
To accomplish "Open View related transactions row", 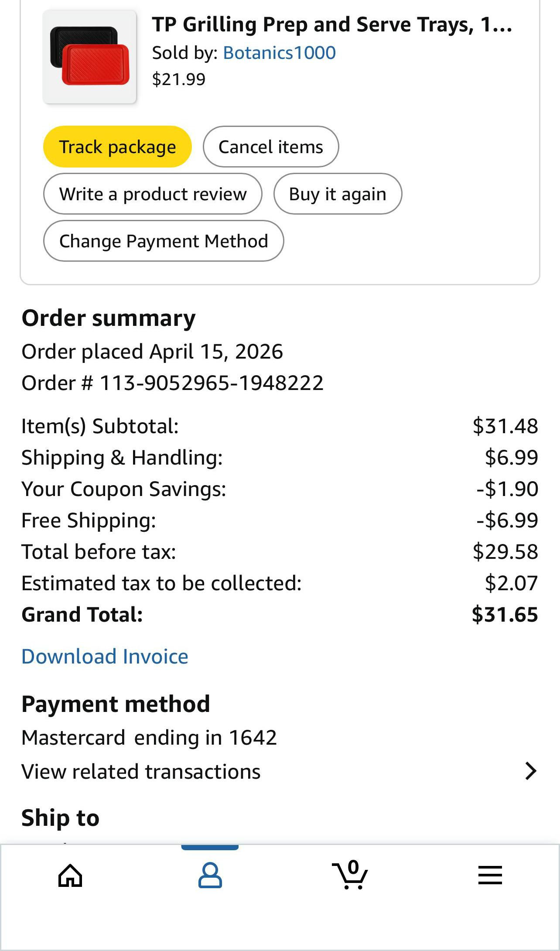I will tap(141, 771).
